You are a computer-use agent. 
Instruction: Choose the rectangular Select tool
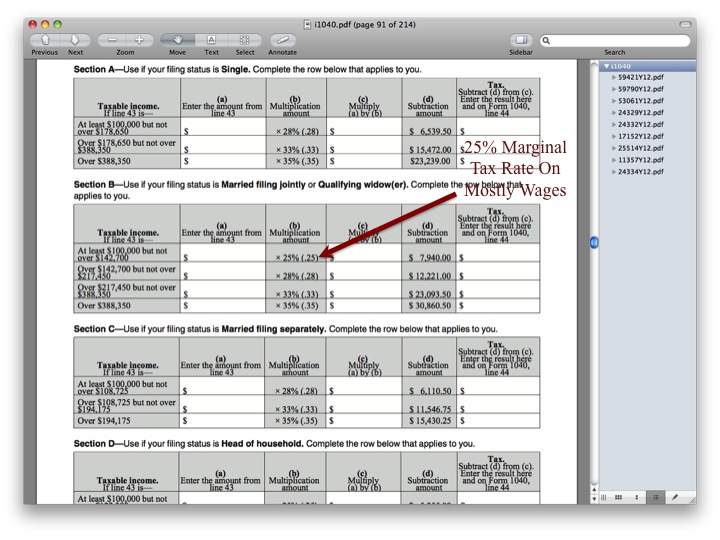245,40
